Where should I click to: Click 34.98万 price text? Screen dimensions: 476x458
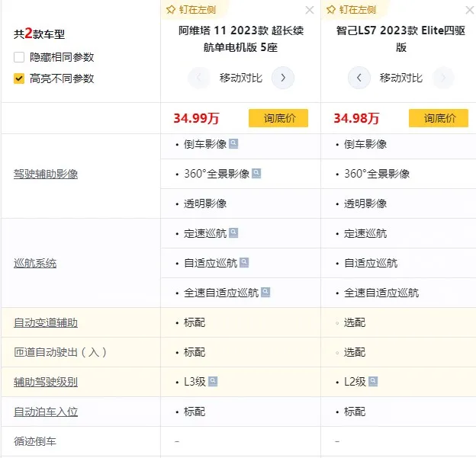point(357,118)
